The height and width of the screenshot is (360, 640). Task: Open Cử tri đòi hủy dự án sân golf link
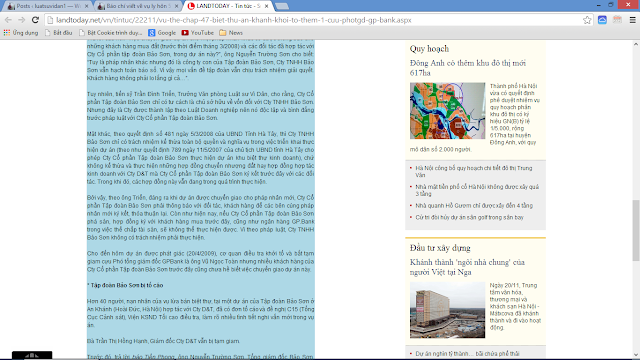tap(469, 218)
